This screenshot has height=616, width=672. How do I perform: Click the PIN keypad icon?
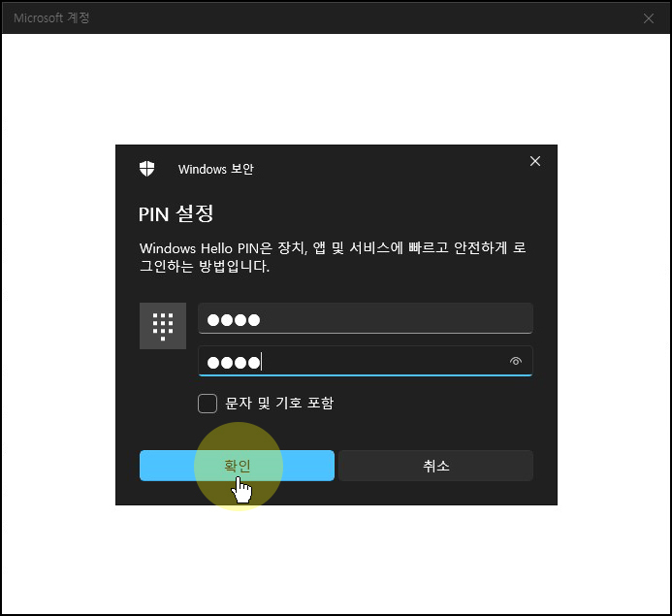click(163, 326)
